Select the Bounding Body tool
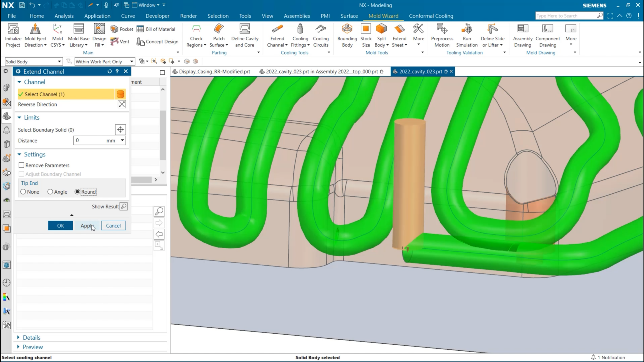The height and width of the screenshot is (362, 644). 347,35
